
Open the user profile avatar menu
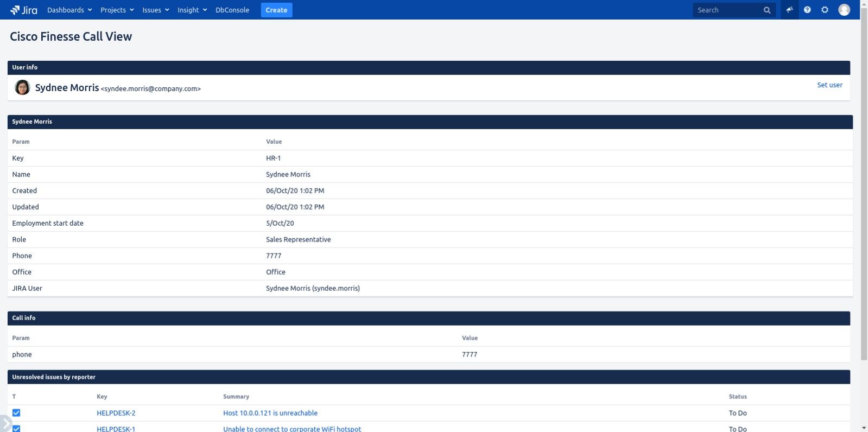(x=844, y=10)
